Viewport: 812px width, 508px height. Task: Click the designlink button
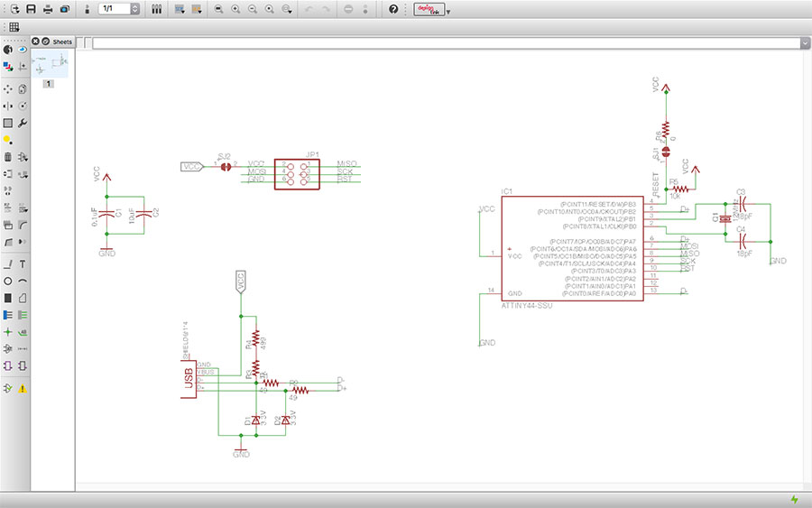click(x=429, y=9)
